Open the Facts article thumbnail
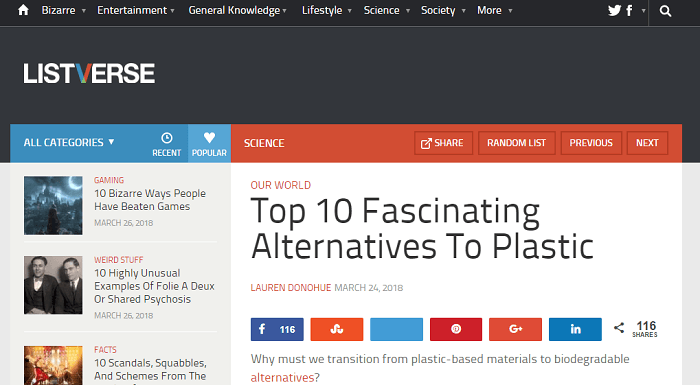The height and width of the screenshot is (385, 700). [x=53, y=365]
